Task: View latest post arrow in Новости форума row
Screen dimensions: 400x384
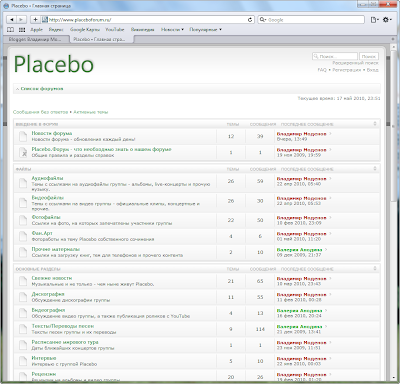Action: click(330, 134)
